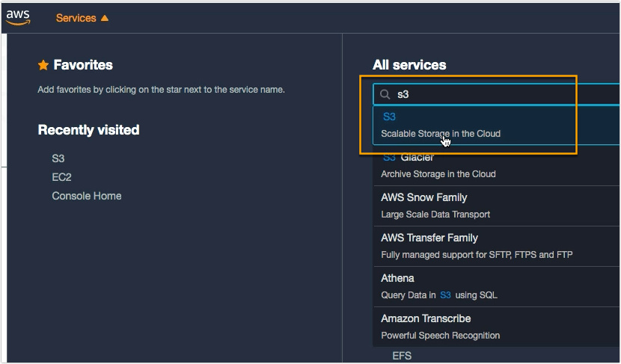Click the Services menu label
The image size is (621, 364).
pos(76,18)
